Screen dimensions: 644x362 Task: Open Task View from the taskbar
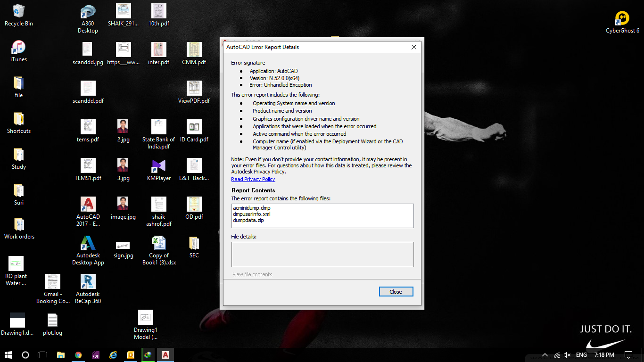[42, 355]
